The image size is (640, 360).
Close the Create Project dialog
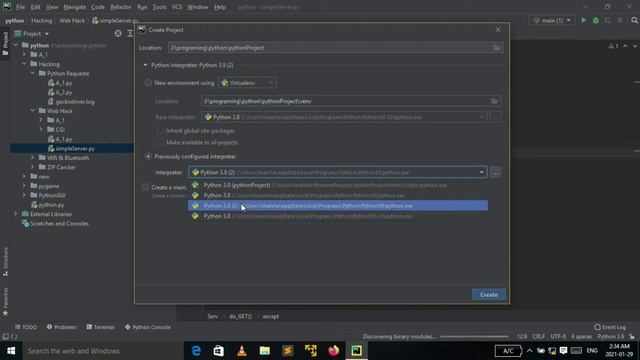pyautogui.click(x=498, y=29)
